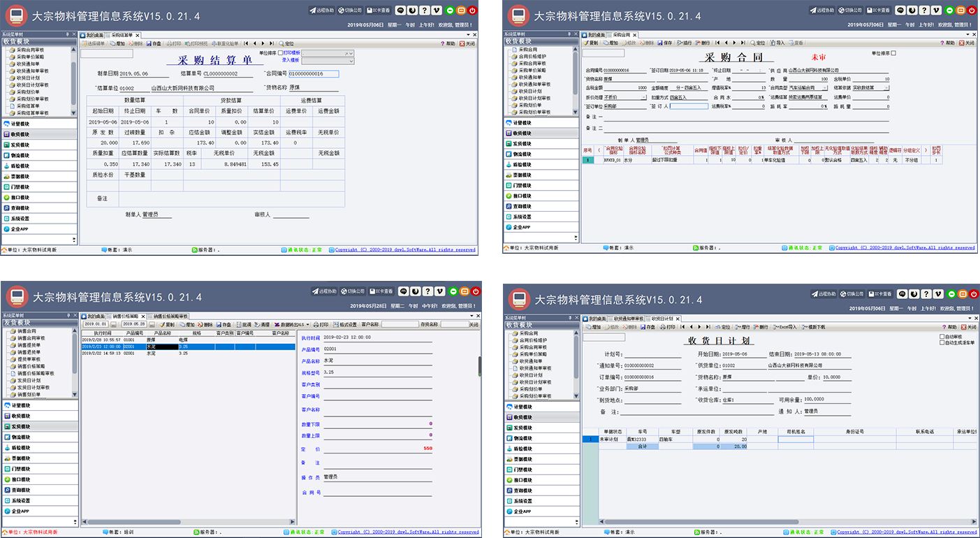Click 帮助 in the 采购合同 toolbar
Image resolution: width=980 pixels, height=538 pixels.
pos(947,43)
